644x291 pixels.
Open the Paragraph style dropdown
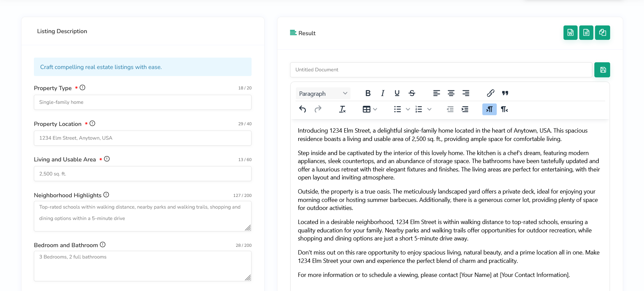[323, 93]
